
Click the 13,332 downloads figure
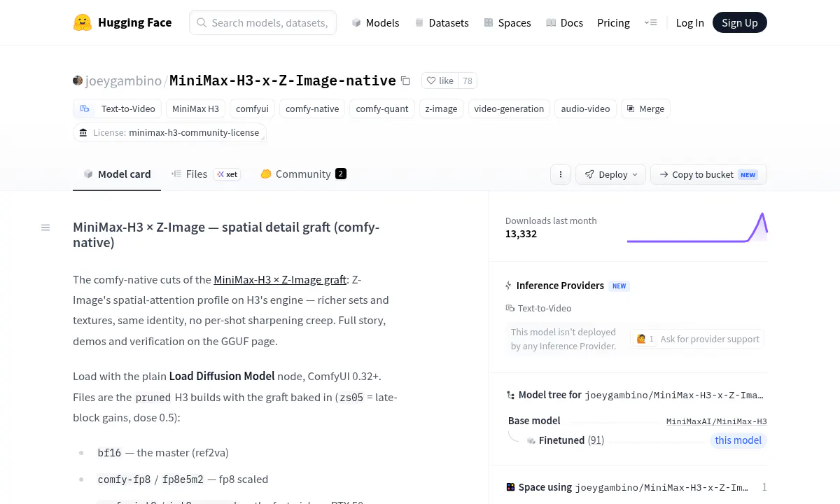pyautogui.click(x=521, y=234)
